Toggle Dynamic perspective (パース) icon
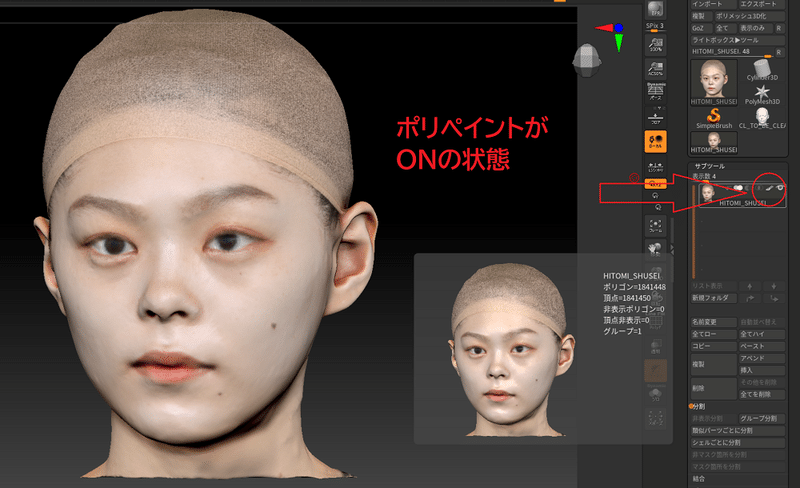Viewport: 800px width, 488px height. (656, 92)
